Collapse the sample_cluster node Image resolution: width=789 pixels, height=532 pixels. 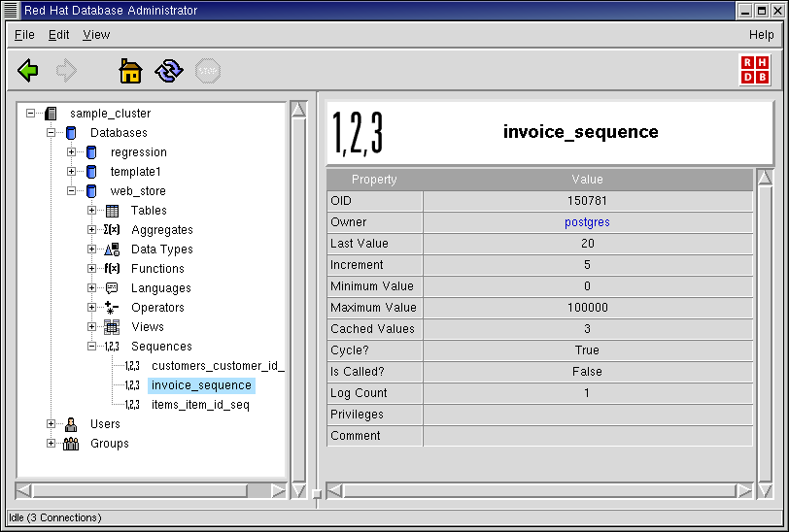point(31,114)
